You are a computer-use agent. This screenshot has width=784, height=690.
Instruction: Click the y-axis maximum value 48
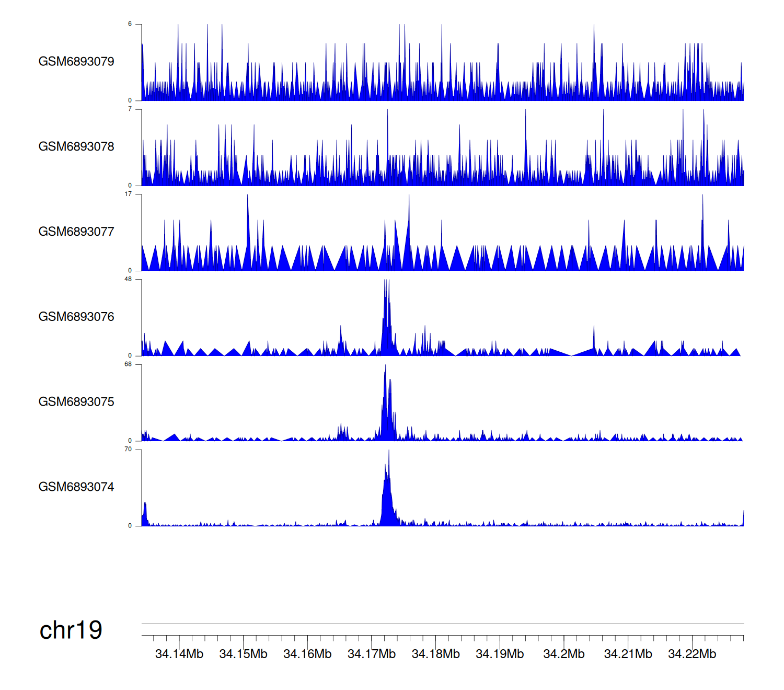coord(128,279)
